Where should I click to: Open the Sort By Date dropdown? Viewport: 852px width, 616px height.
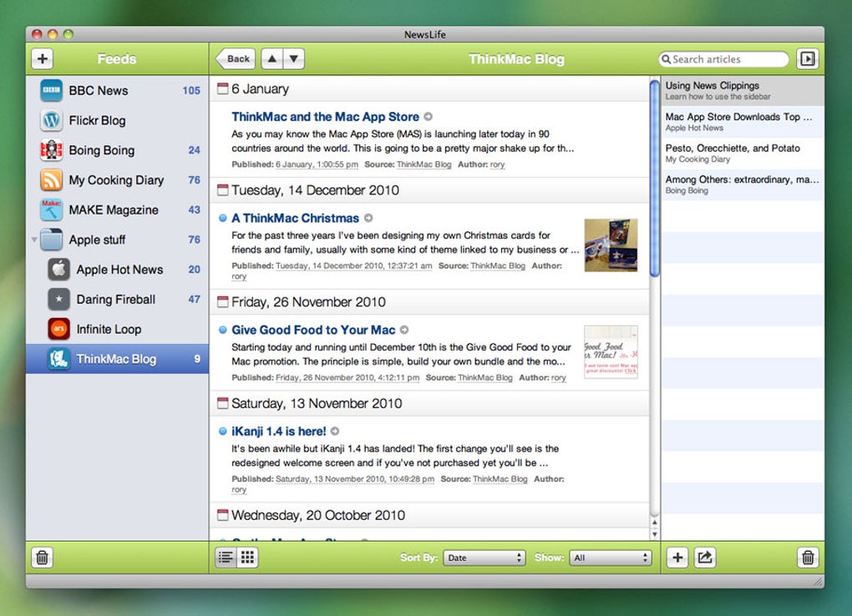pos(484,558)
